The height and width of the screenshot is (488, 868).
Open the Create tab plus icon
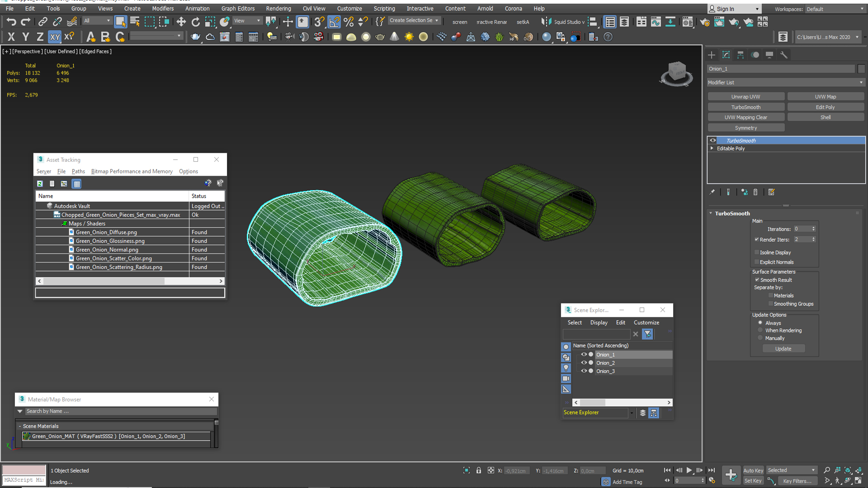(x=712, y=55)
